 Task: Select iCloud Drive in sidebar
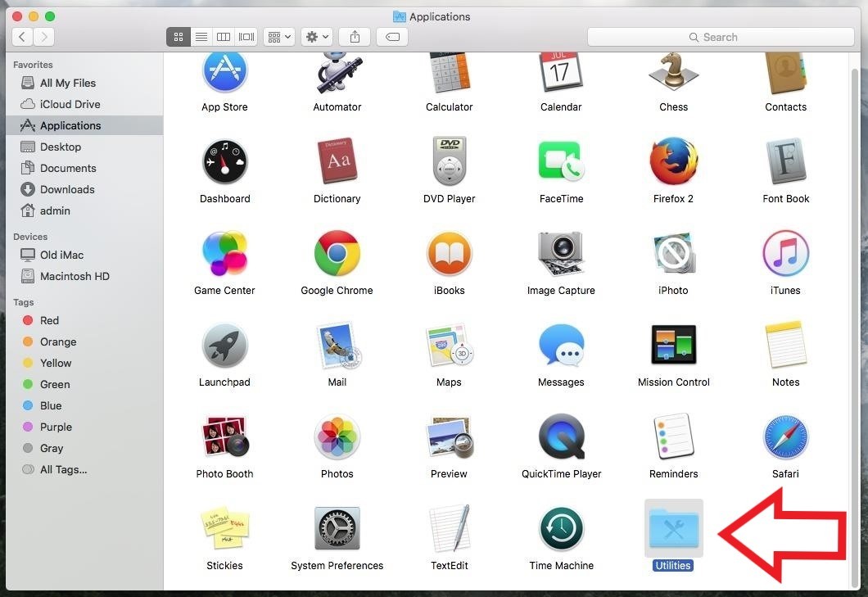click(84, 104)
